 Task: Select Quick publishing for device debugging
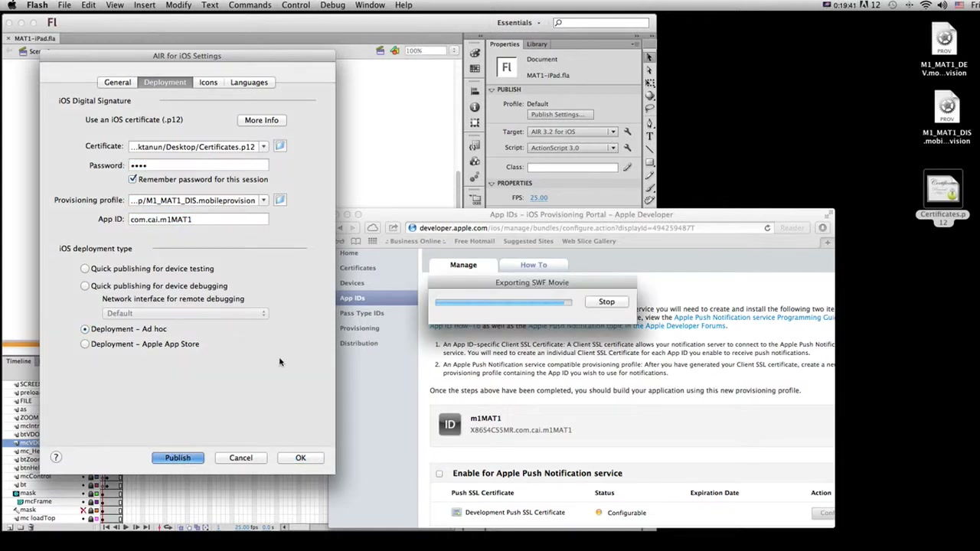pos(85,285)
